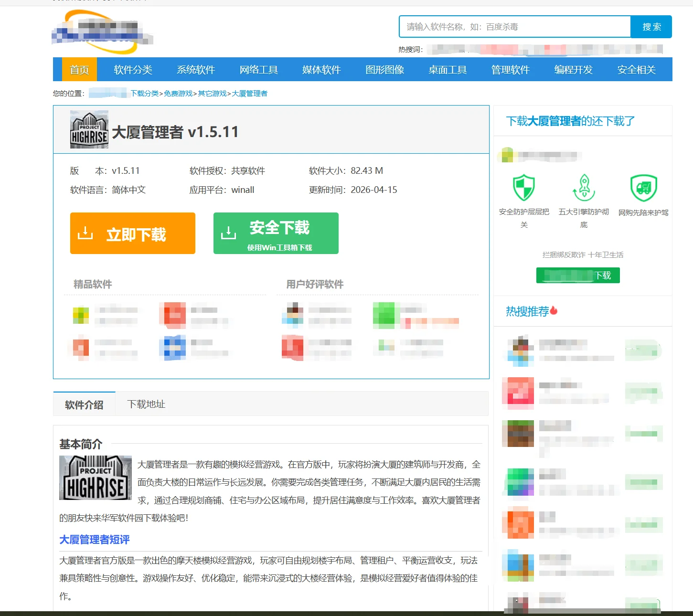693x616 pixels.
Task: Go to 系统软件 category
Action: point(196,70)
